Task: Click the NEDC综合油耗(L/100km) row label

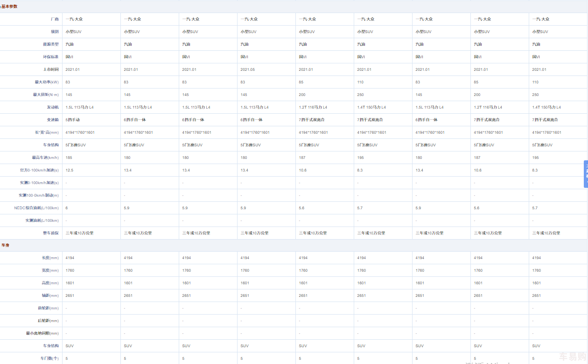Action: (x=36, y=208)
